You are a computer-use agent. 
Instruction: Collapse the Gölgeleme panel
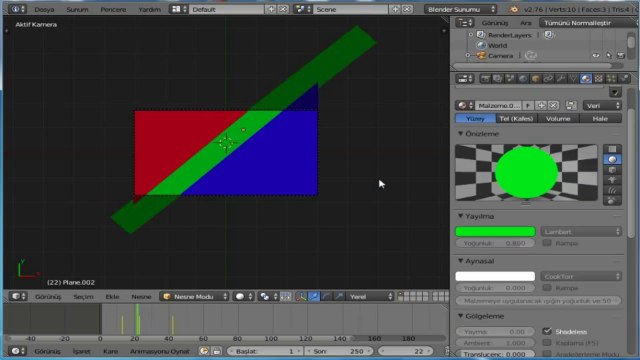[460, 316]
